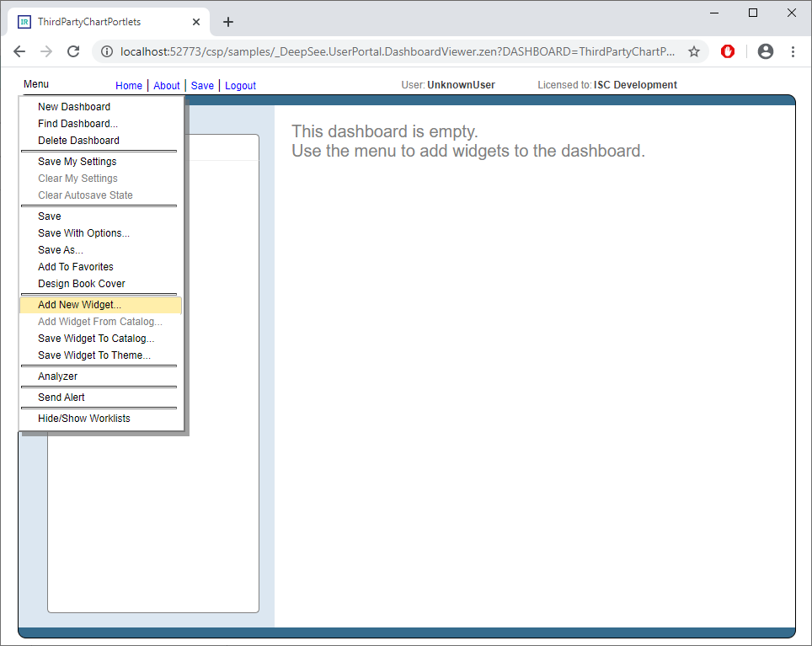Maximize the browser window
812x646 pixels.
753,13
